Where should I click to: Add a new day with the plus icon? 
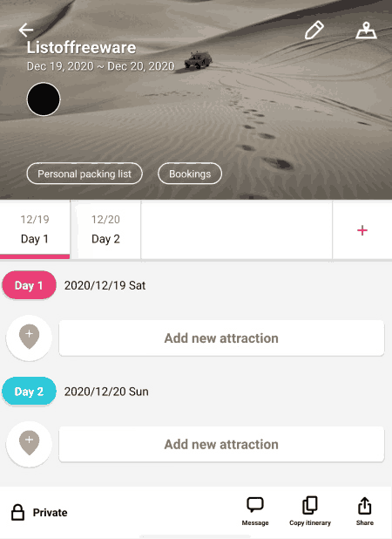click(362, 230)
